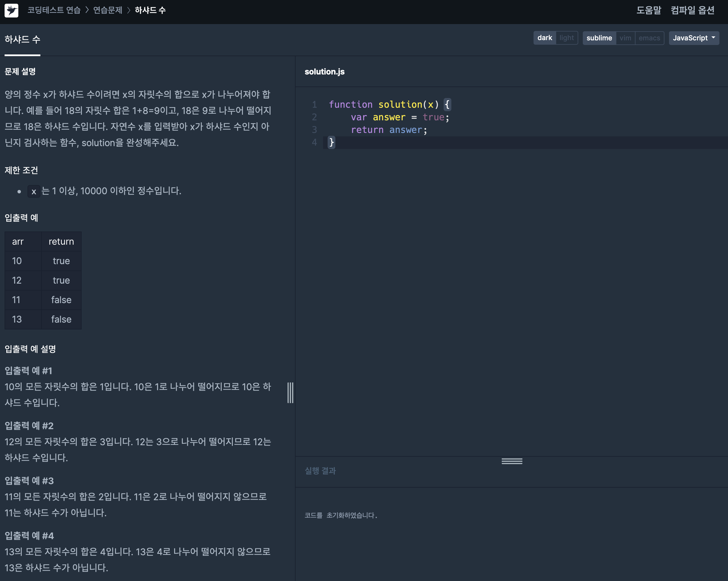Click the Programmers bird logo icon
Viewport: 728px width, 581px height.
(x=11, y=11)
